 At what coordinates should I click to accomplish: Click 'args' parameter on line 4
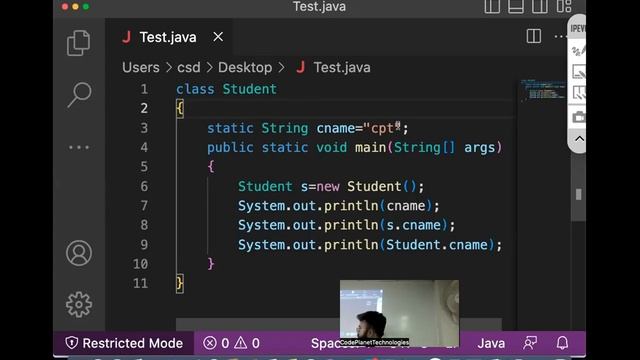[479, 147]
